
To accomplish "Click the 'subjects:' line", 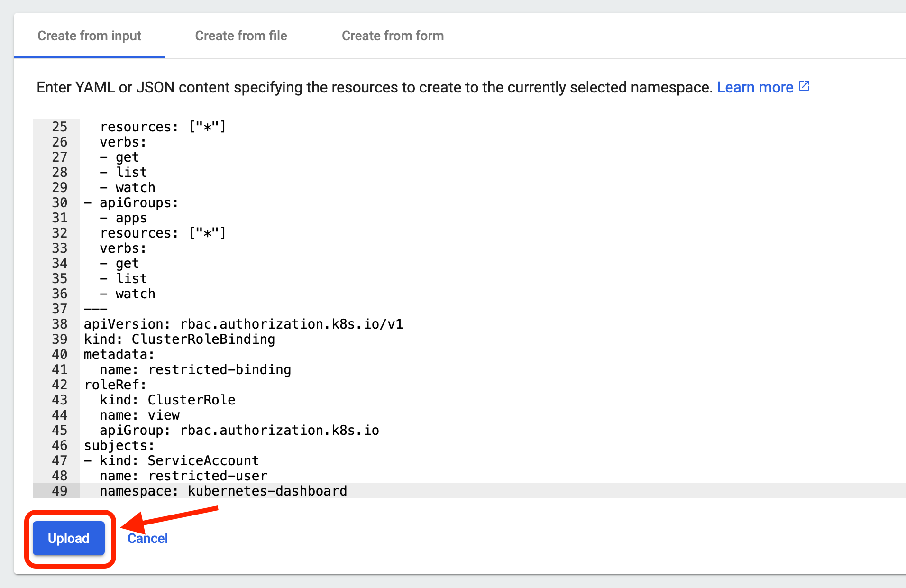I will tap(119, 445).
